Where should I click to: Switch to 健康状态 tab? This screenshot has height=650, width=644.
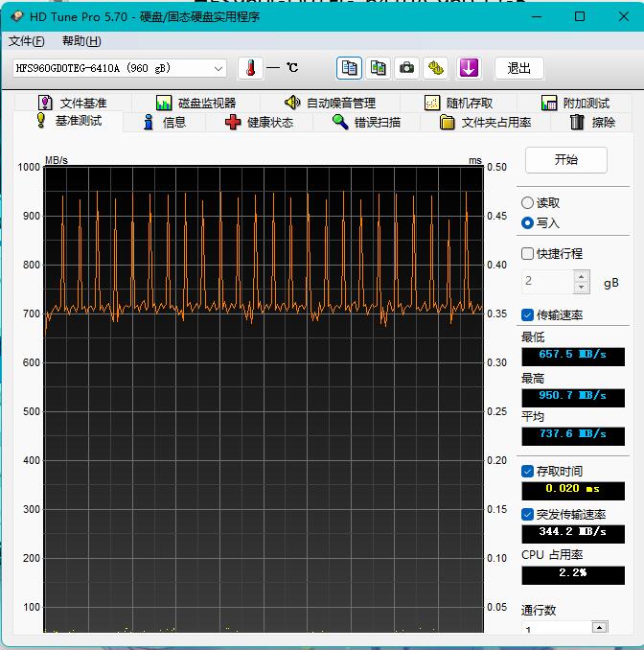point(260,123)
